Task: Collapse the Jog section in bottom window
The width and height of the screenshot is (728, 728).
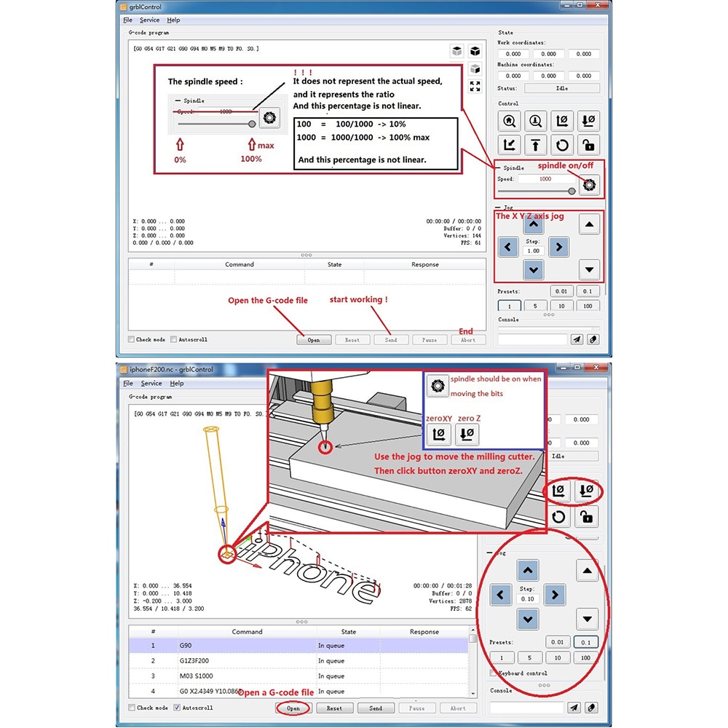Action: tap(490, 553)
